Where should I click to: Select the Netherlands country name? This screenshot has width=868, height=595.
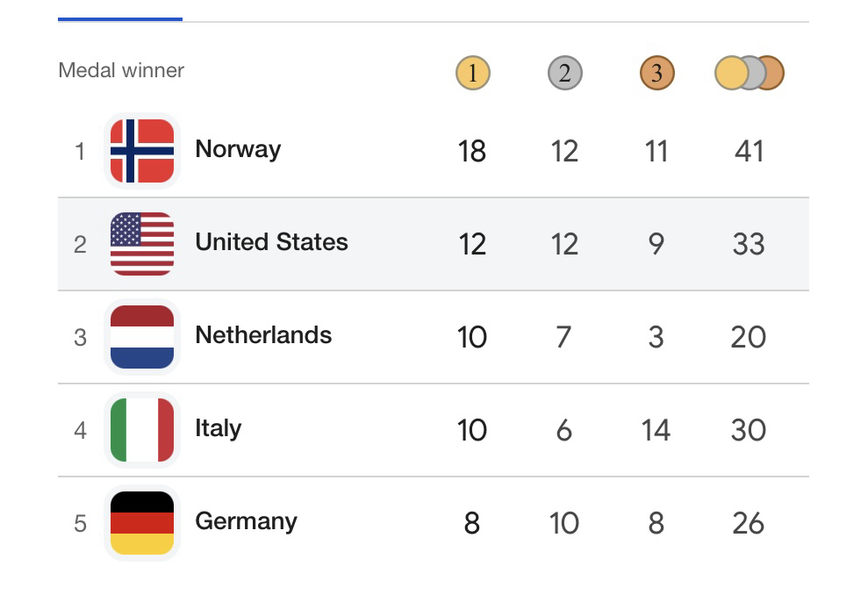pyautogui.click(x=263, y=335)
